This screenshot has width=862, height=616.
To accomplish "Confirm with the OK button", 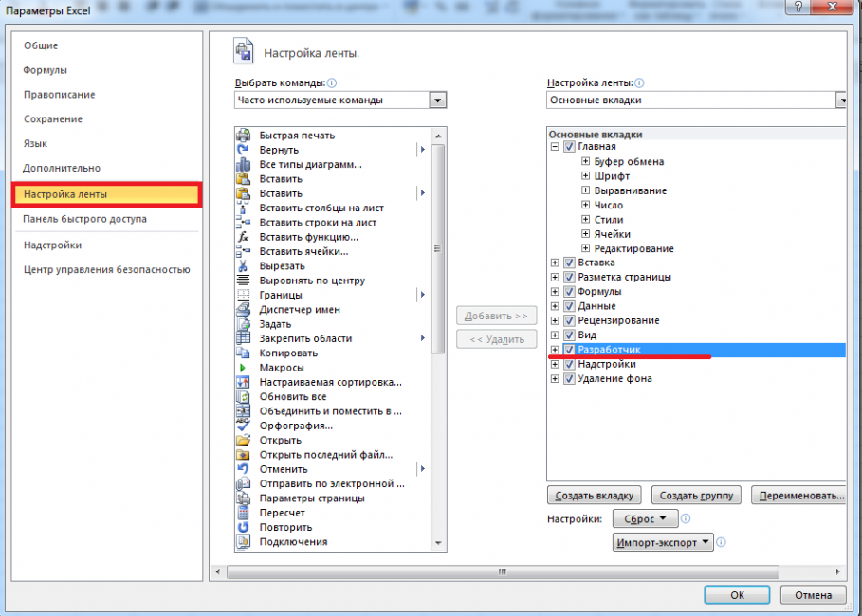I will pos(737,595).
